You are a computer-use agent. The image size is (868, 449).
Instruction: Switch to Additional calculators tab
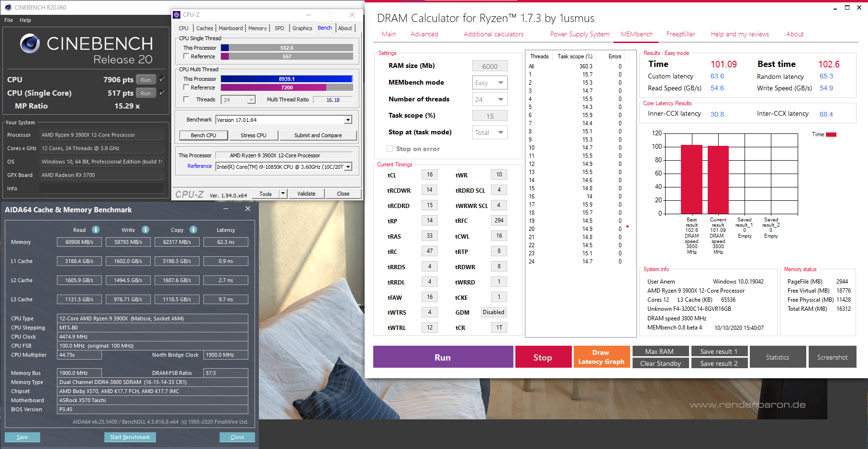coord(493,34)
